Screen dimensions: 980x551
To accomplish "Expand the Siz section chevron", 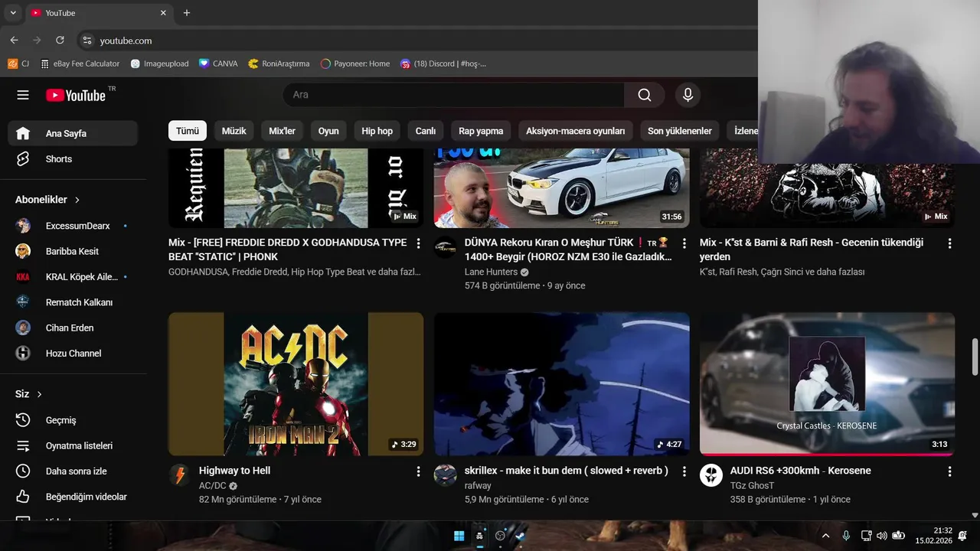I will click(x=39, y=394).
